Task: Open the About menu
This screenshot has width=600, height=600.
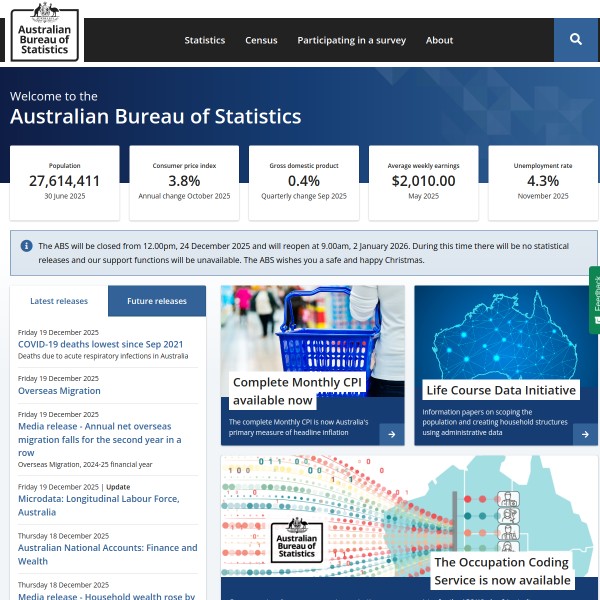Action: coord(439,41)
